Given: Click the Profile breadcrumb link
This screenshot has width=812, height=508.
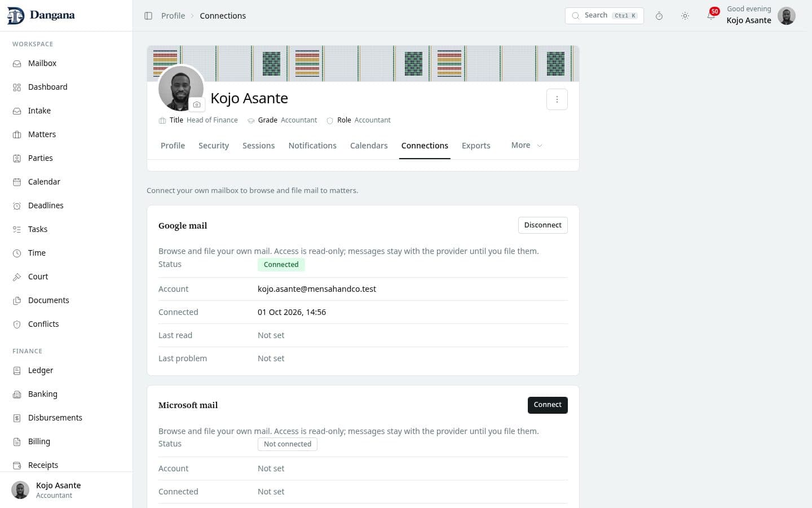Looking at the screenshot, I should [173, 16].
